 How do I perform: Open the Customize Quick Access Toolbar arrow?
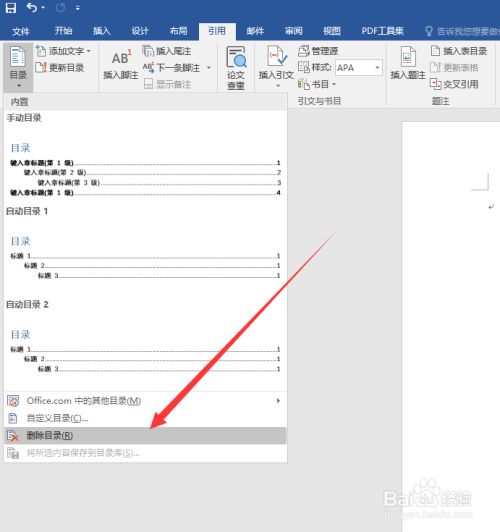pos(78,8)
